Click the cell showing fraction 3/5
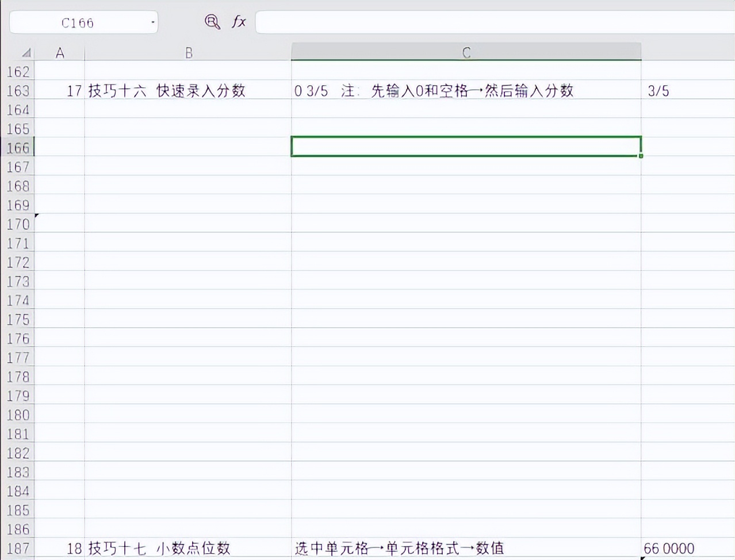 [x=679, y=90]
